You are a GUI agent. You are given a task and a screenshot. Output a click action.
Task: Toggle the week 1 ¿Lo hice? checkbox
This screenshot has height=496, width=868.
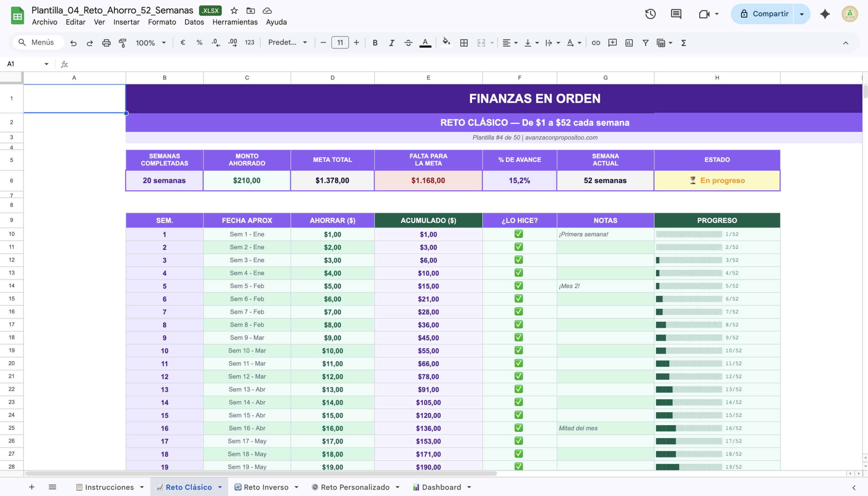[518, 234]
